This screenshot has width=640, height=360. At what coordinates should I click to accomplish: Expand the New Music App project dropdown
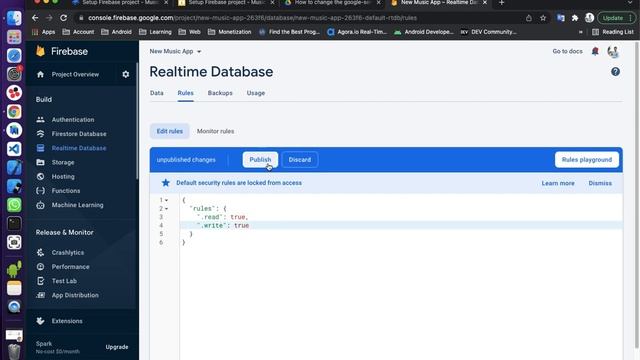coord(176,51)
